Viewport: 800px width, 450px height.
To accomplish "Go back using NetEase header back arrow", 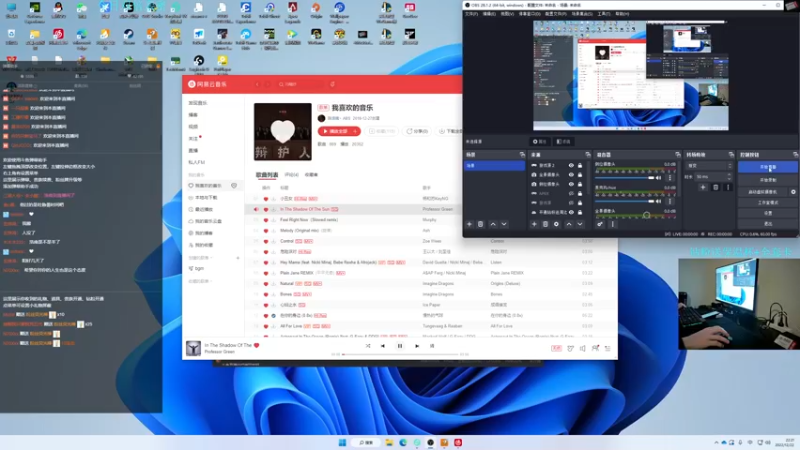I will point(257,84).
